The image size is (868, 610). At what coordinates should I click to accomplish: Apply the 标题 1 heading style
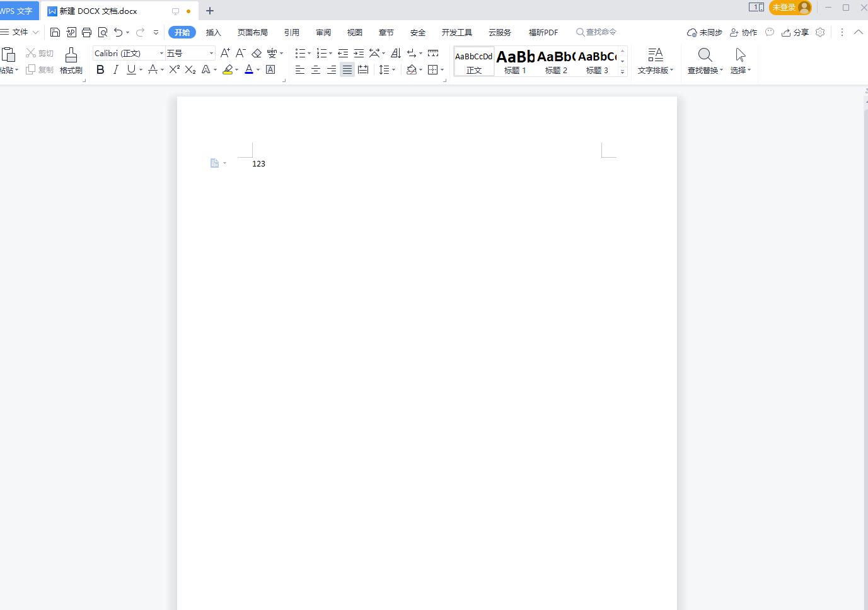coord(515,61)
